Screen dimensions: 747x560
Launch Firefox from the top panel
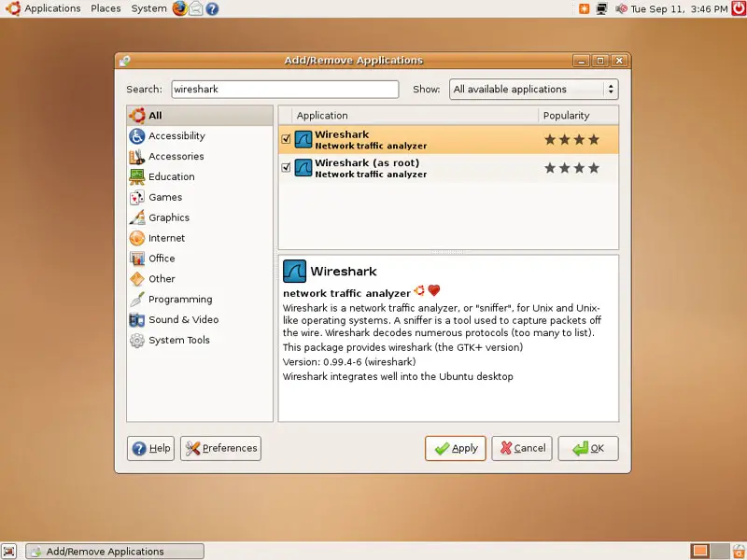pos(179,8)
